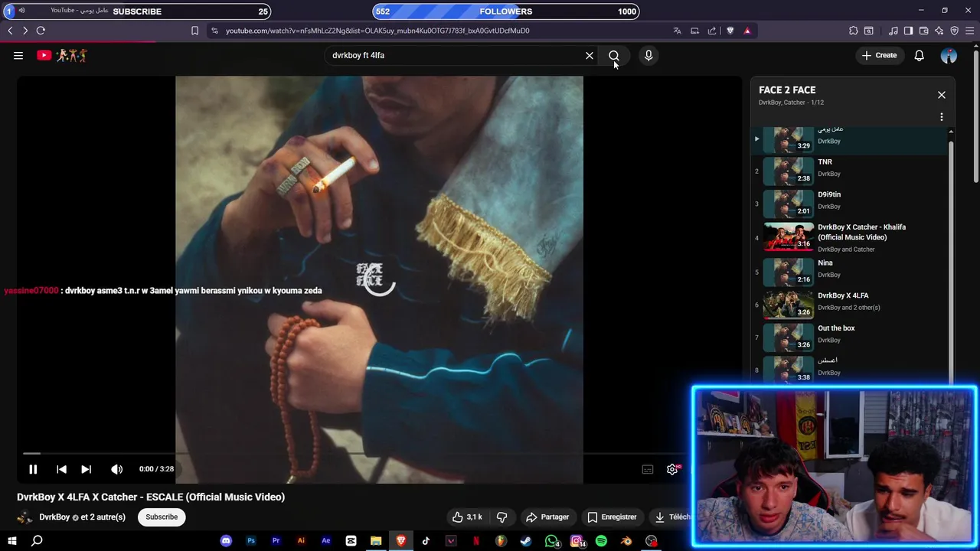Image resolution: width=980 pixels, height=551 pixels.
Task: Open Windows taskbar search
Action: click(37, 541)
